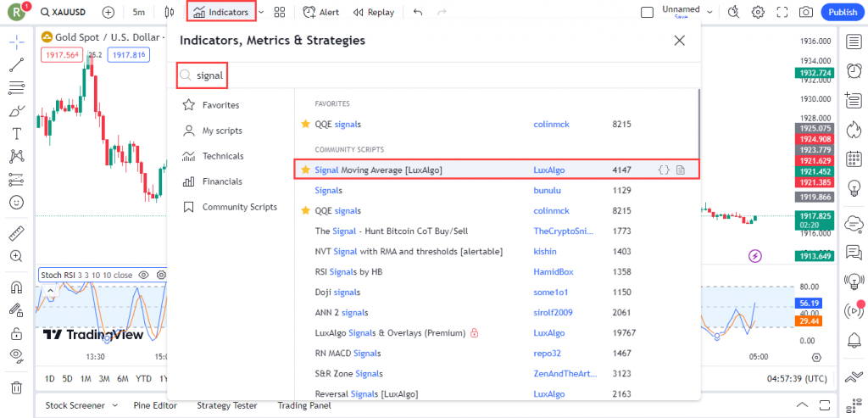Screen dimensions: 868x418
Task: Start bar Replay mode
Action: (373, 12)
